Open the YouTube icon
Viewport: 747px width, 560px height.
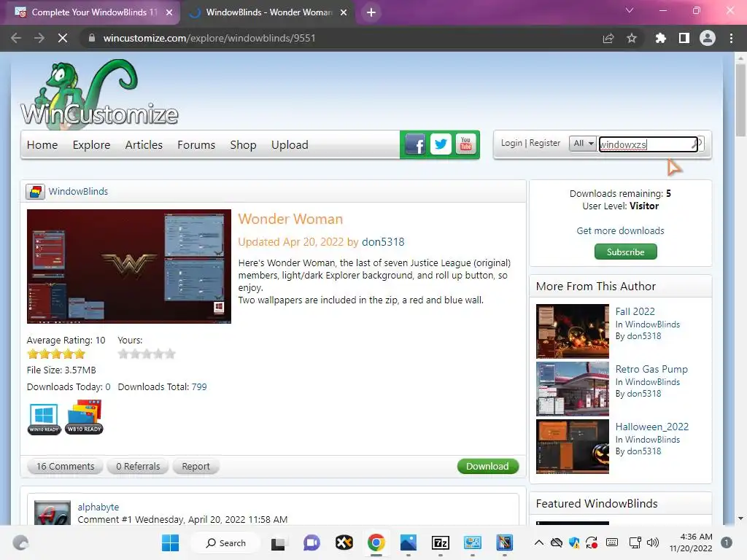465,144
